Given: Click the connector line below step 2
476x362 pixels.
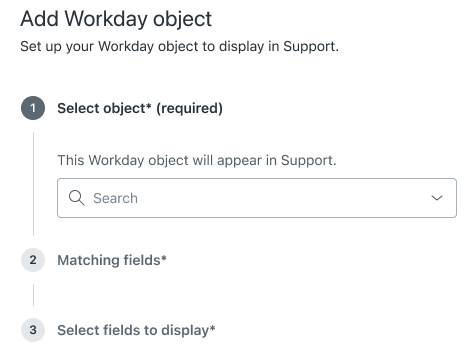Looking at the screenshot, I should click(x=33, y=295).
